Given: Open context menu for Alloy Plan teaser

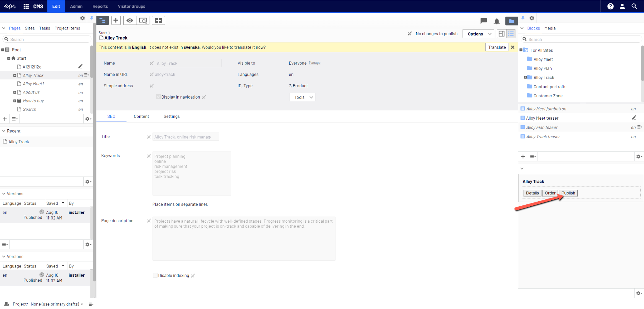Looking at the screenshot, I should (x=640, y=127).
